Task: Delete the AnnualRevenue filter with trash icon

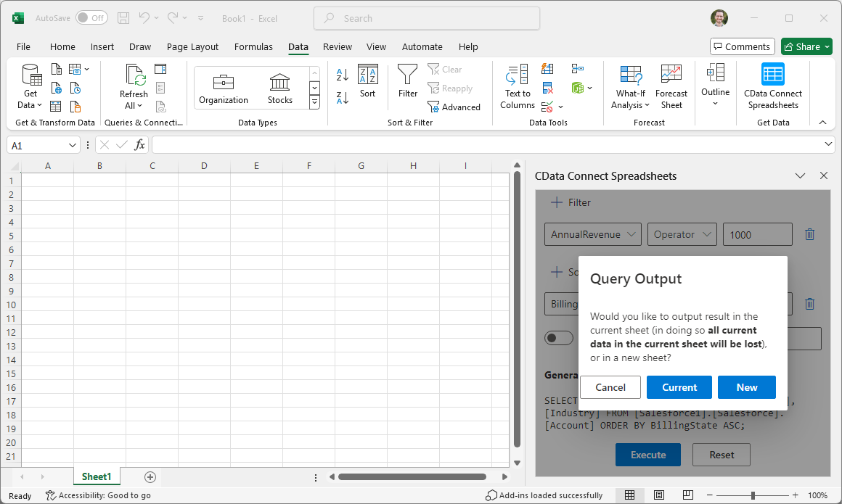Action: (810, 234)
